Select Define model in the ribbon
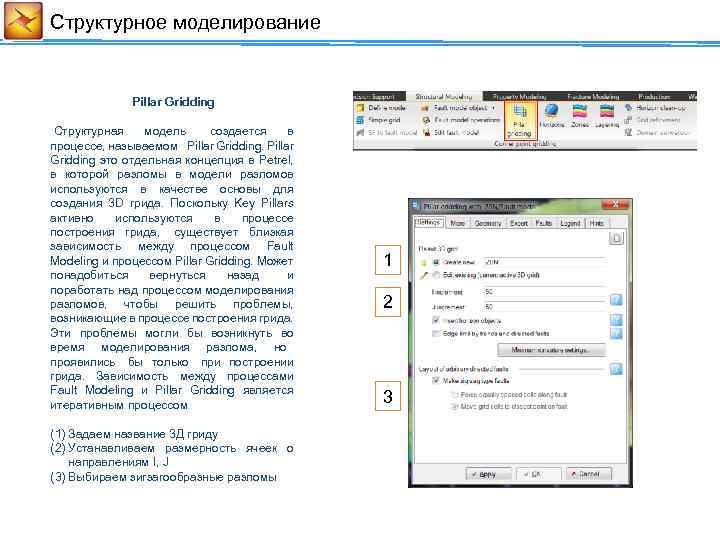 [382, 108]
